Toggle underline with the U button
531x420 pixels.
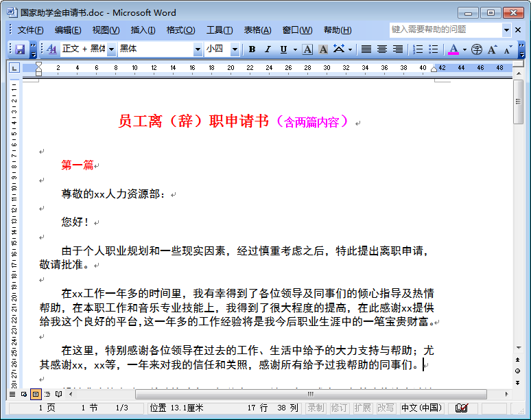283,49
